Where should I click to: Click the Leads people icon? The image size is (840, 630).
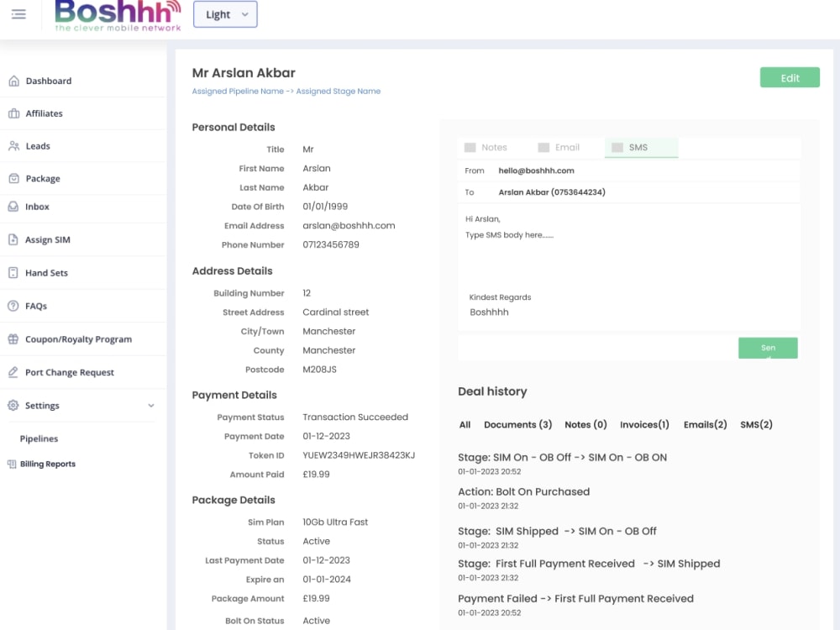click(x=14, y=145)
